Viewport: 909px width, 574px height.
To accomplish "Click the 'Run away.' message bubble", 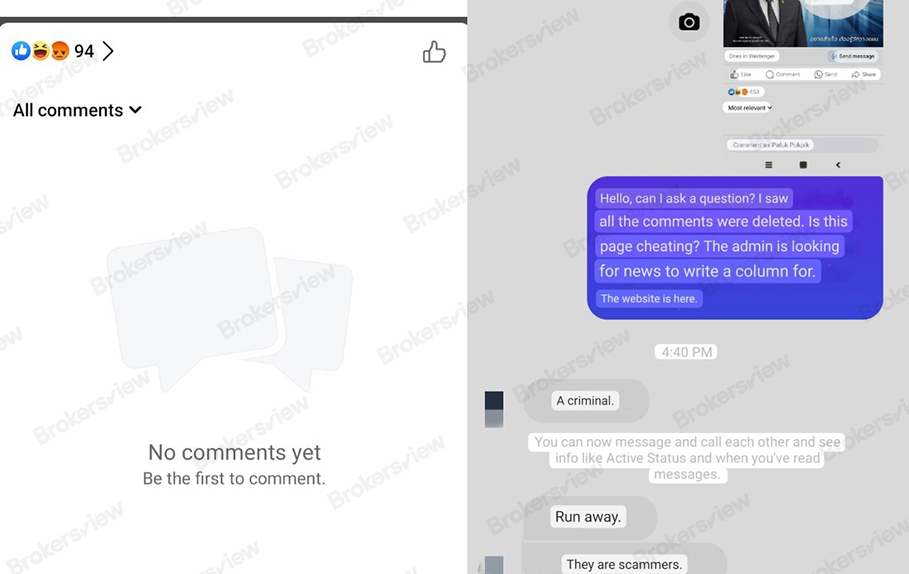I will coord(590,517).
